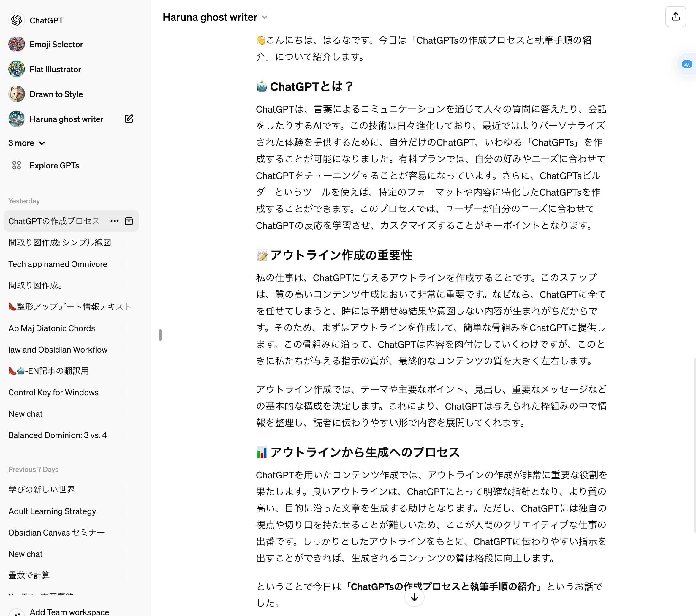Open the 間取り図作成: シンプル線図 chat
Image resolution: width=696 pixels, height=616 pixels.
click(x=60, y=242)
